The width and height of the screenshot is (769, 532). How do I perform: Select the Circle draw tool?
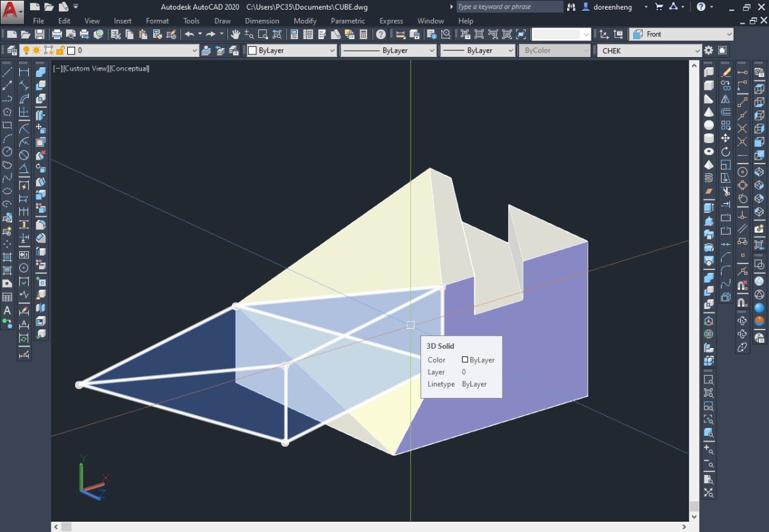click(x=7, y=152)
